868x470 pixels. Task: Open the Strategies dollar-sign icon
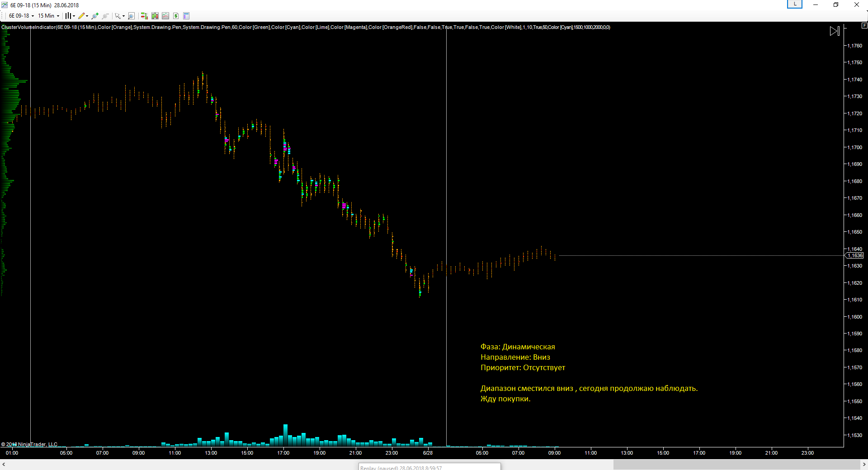(176, 16)
